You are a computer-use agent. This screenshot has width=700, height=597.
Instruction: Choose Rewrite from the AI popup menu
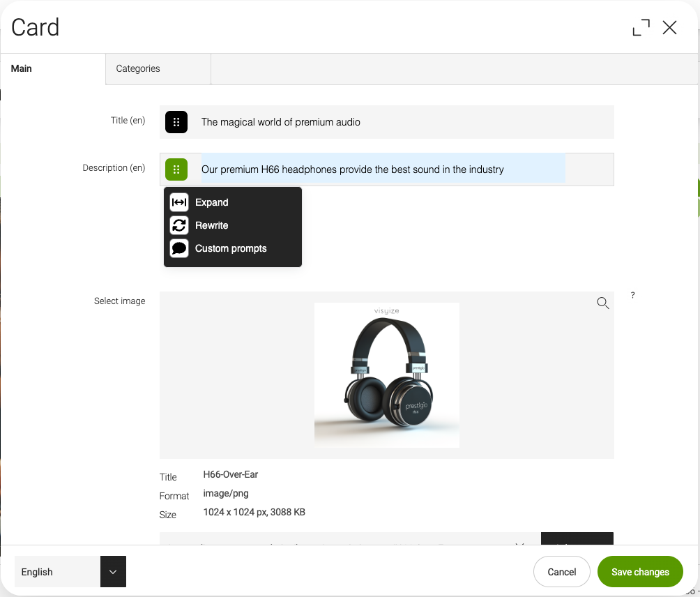[x=212, y=225]
